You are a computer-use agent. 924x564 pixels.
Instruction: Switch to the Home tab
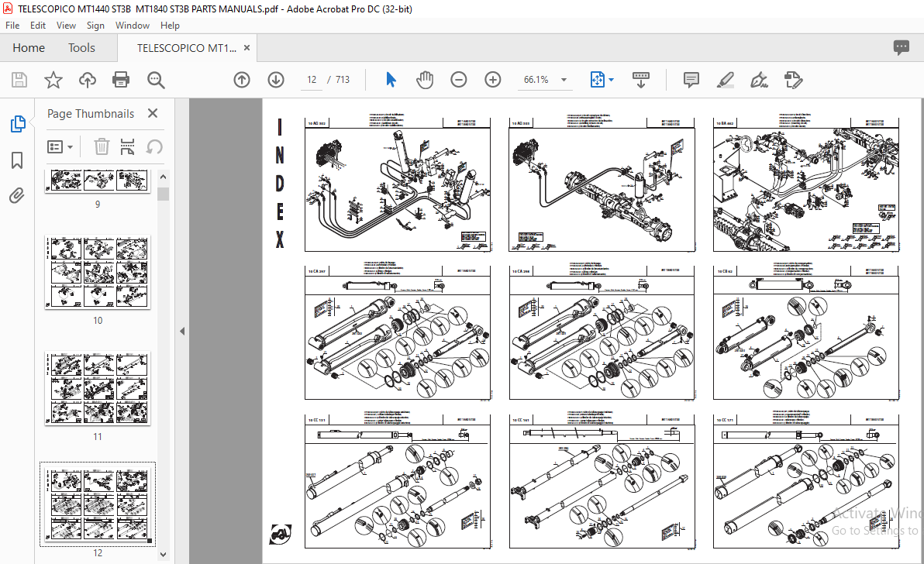click(29, 48)
